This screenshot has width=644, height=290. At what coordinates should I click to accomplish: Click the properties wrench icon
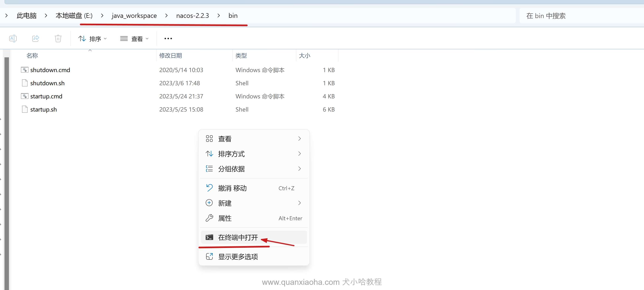coord(209,218)
